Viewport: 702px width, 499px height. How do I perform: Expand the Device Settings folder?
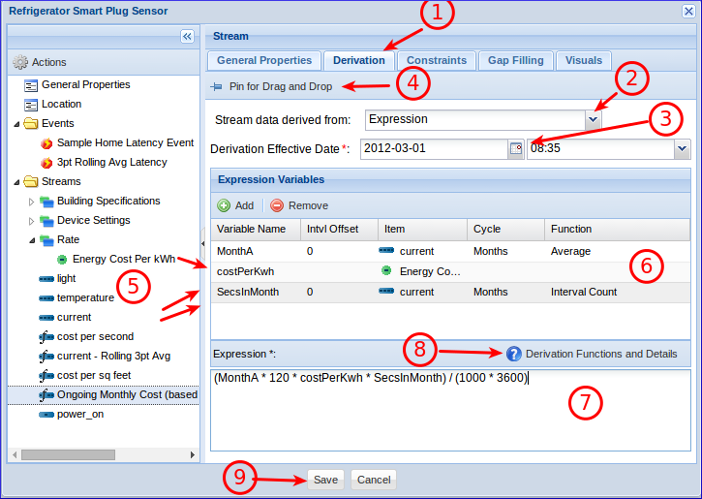click(x=32, y=220)
